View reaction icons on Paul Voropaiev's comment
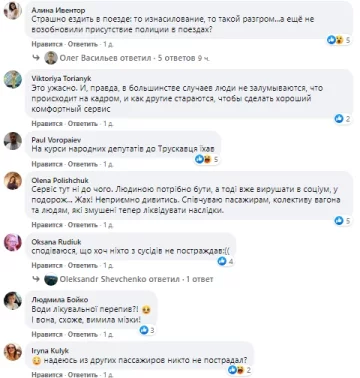 pyautogui.click(x=207, y=160)
